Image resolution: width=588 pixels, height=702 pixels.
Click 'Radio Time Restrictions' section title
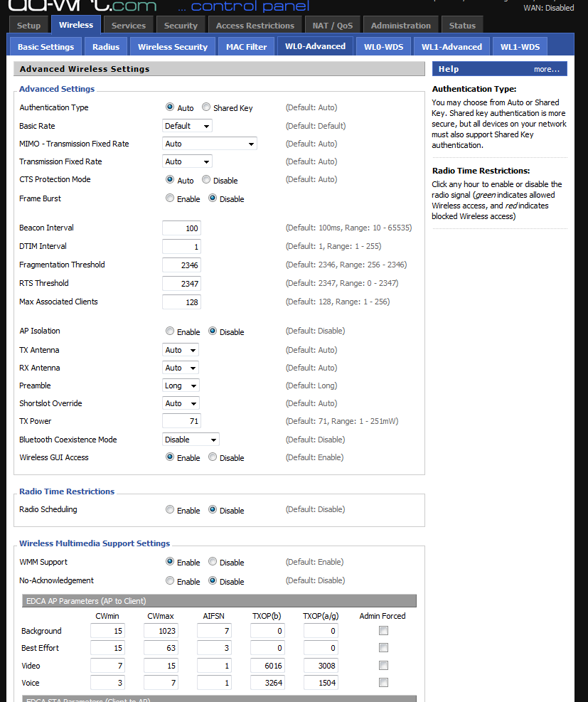coord(67,491)
